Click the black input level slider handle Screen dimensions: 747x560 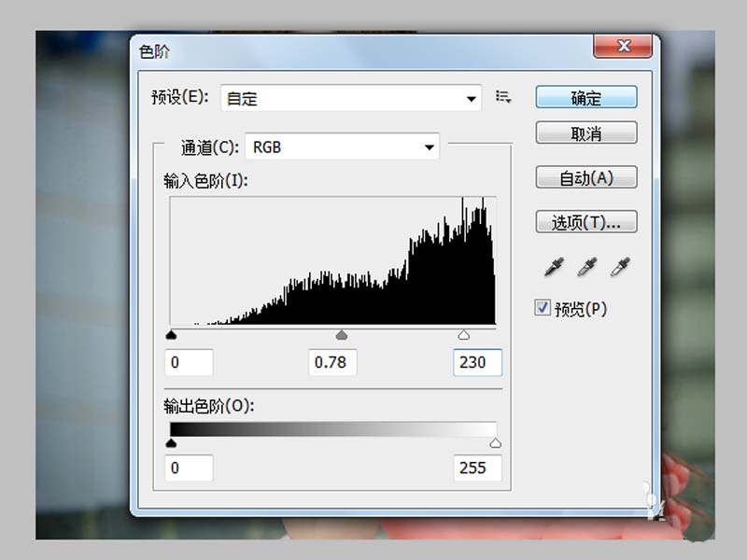(173, 334)
